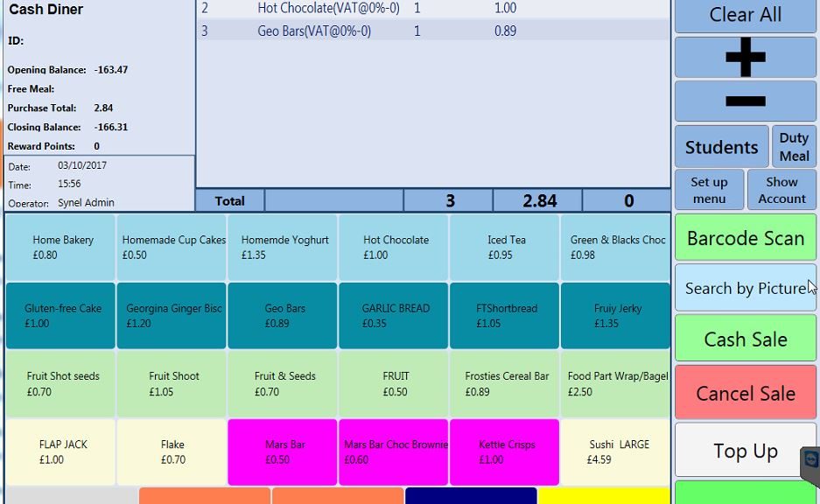Open Search by Picture
Image resolution: width=820 pixels, height=504 pixels.
coord(745,288)
